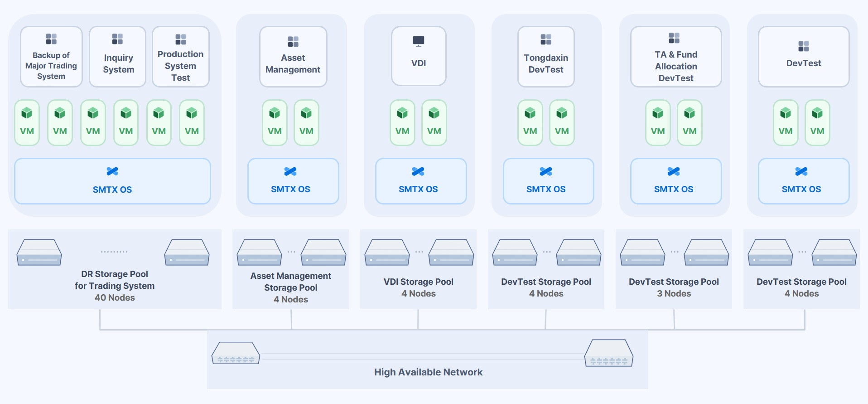
Task: Click right VM cube under TA & Fund Allocation
Action: coord(690,113)
